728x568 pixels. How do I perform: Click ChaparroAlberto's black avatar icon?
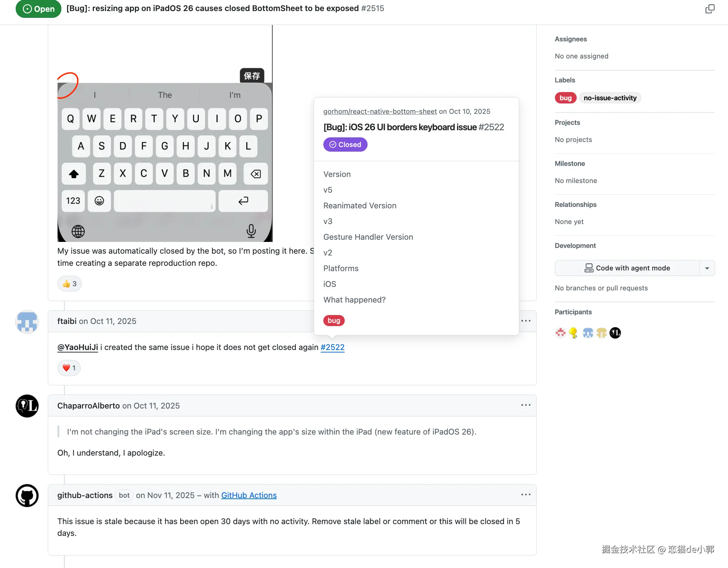coord(27,406)
